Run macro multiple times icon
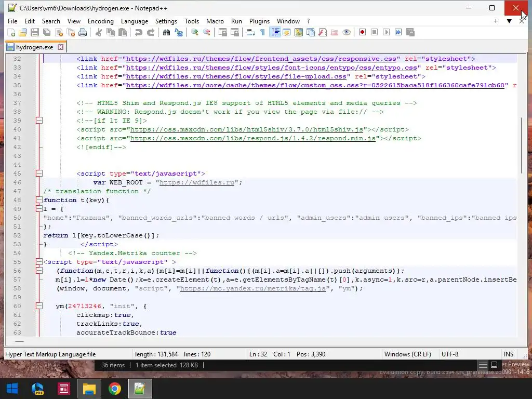This screenshot has height=399, width=532. click(398, 32)
